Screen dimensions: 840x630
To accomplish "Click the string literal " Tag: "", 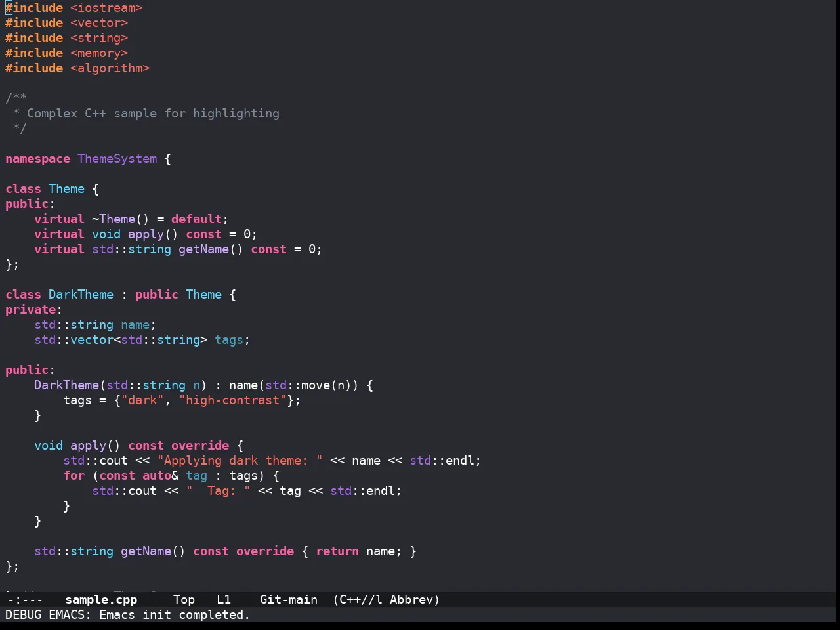I will 219,491.
